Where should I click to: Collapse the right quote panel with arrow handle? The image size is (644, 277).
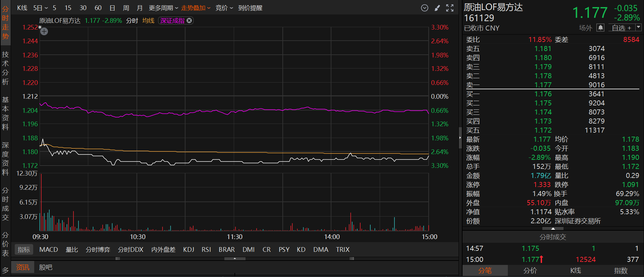[460, 138]
